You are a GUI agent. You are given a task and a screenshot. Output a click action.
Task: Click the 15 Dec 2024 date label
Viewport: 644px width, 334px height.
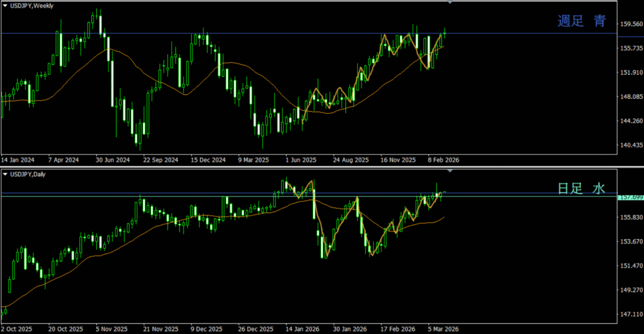(x=208, y=160)
